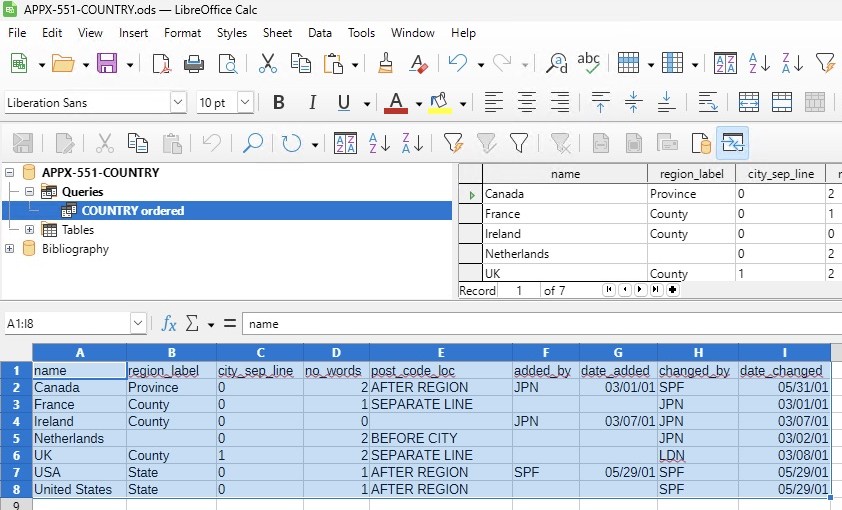The width and height of the screenshot is (842, 510).
Task: Open the folder Open-file icon
Action: [63, 64]
